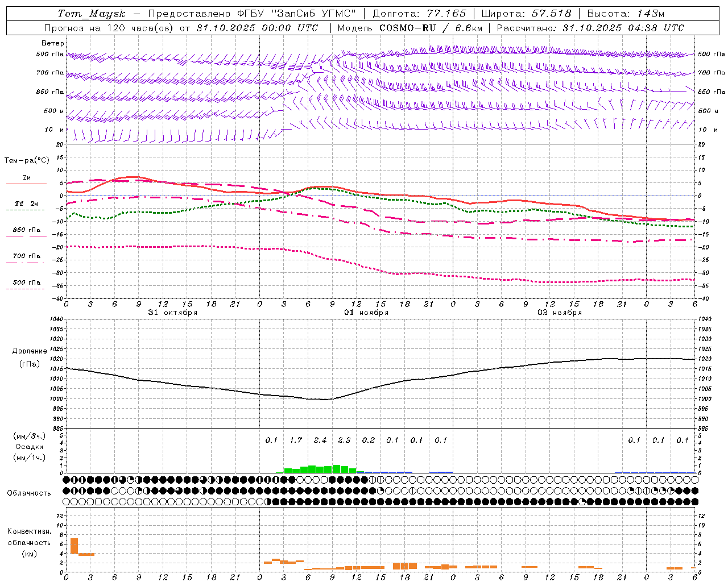728x582 pixels.
Task: Click the 31 октября date label
Action: tap(173, 313)
